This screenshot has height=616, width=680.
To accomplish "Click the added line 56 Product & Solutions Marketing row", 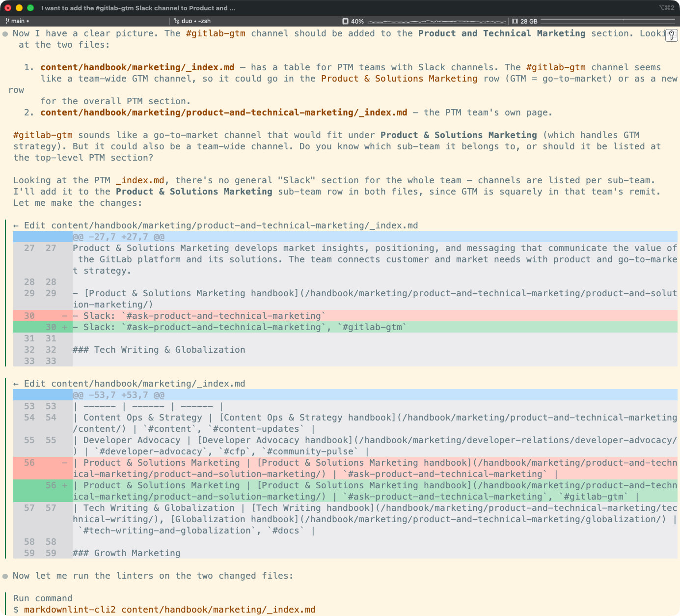I will tap(345, 491).
